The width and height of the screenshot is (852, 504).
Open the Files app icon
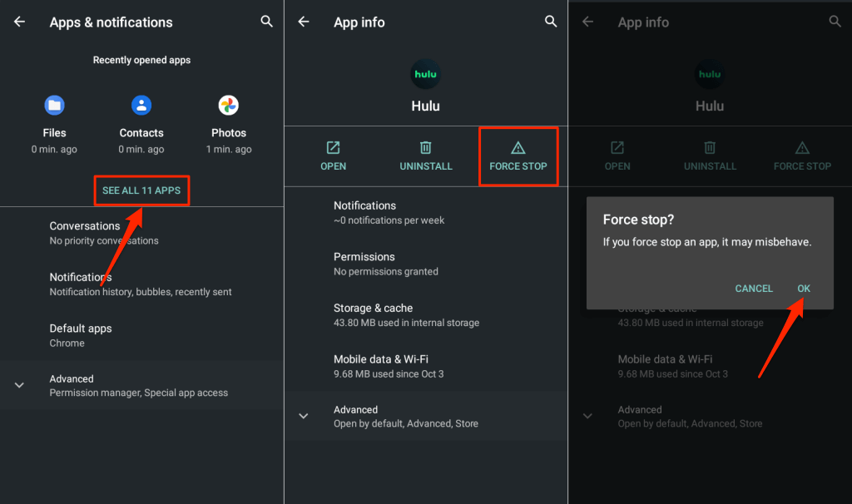[x=54, y=106]
